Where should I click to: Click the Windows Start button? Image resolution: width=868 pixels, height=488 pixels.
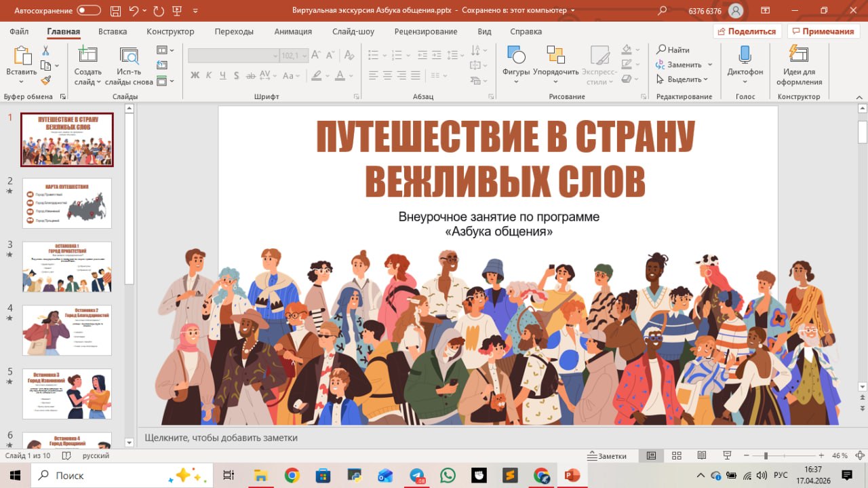pyautogui.click(x=15, y=475)
